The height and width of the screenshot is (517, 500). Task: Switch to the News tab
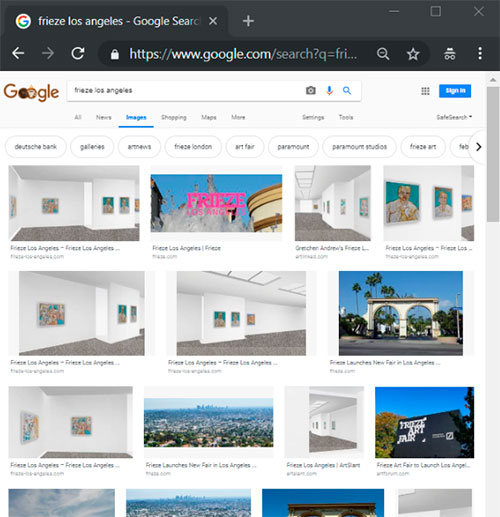pos(104,117)
